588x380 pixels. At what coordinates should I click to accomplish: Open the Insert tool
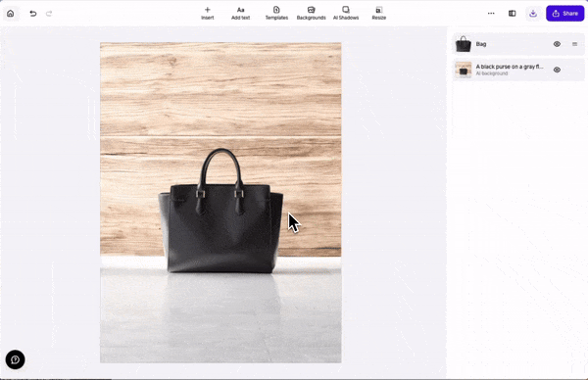[208, 13]
